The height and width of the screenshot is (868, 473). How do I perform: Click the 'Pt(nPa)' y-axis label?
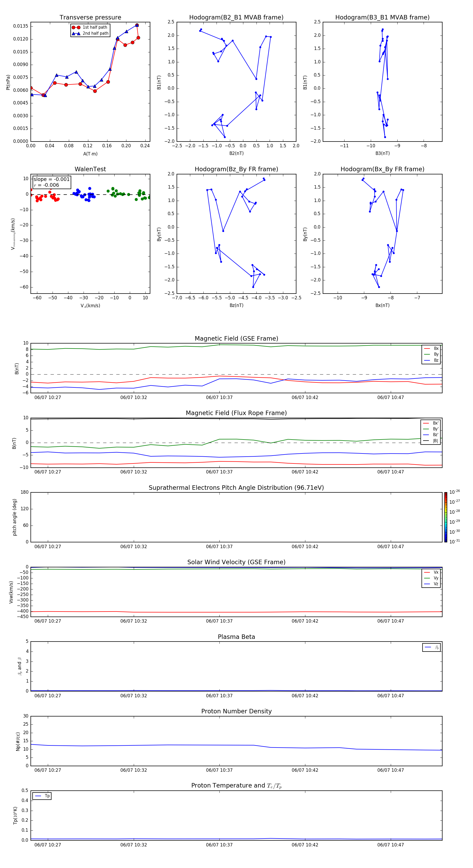point(8,82)
